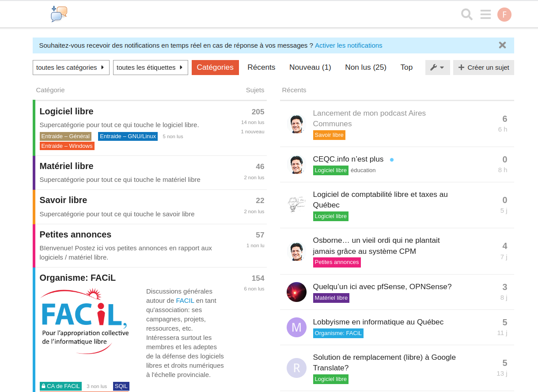Click the 'Logiciel libre' badge on CEQC topic
The image size is (538, 392).
click(x=331, y=170)
